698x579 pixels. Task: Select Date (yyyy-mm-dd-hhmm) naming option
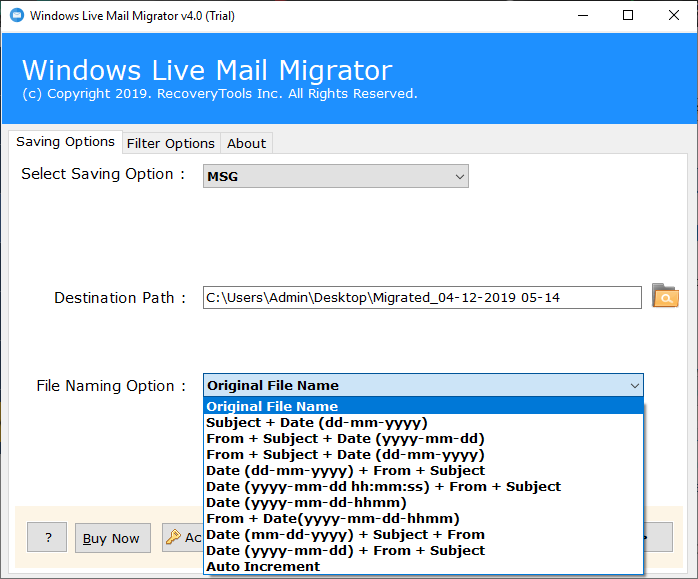[x=423, y=502]
